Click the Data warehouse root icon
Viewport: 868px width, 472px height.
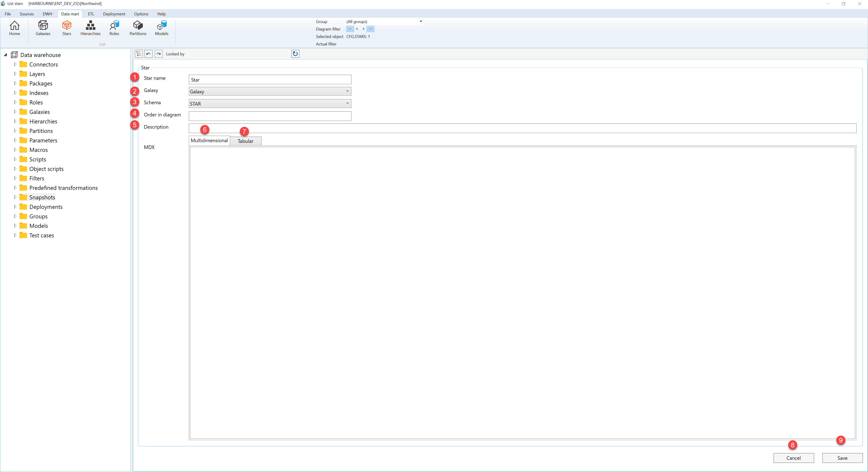pos(14,54)
